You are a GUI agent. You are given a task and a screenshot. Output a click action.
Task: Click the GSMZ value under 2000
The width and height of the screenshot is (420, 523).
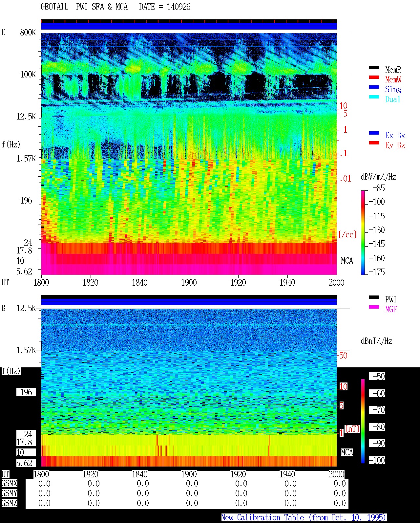click(x=340, y=503)
